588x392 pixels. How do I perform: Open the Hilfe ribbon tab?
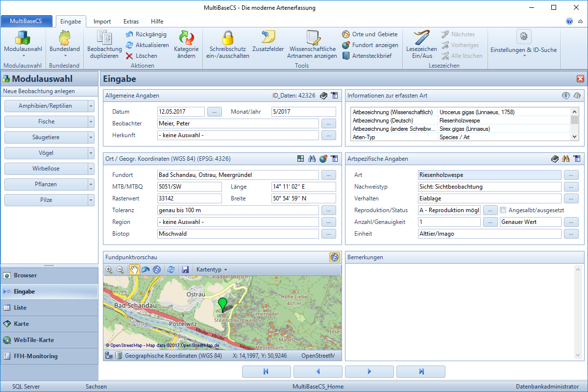[157, 22]
